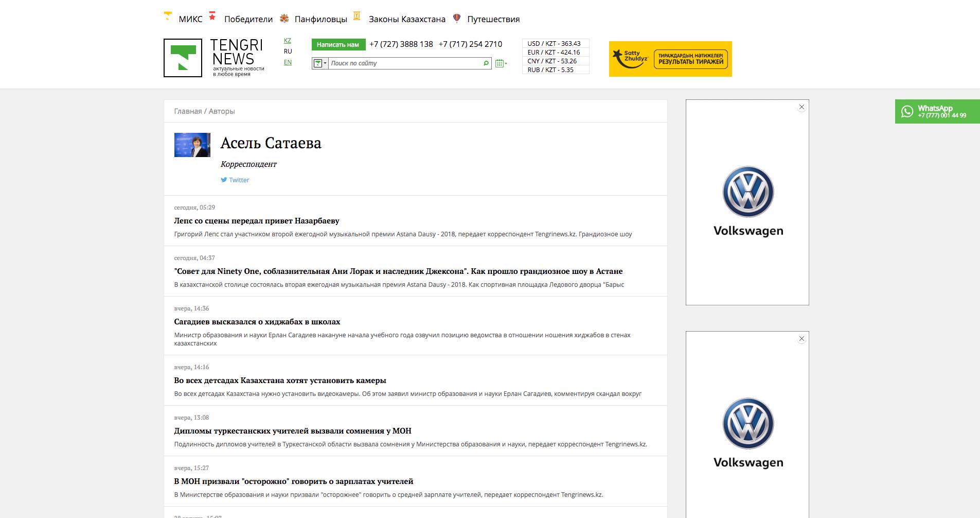Click the Асель Сатаева heading

pyautogui.click(x=271, y=143)
